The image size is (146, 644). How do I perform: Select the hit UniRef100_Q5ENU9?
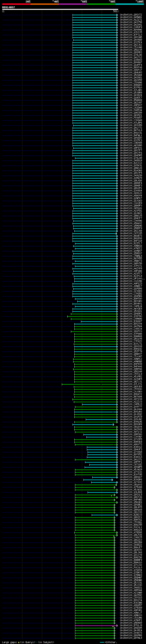tap(131, 623)
